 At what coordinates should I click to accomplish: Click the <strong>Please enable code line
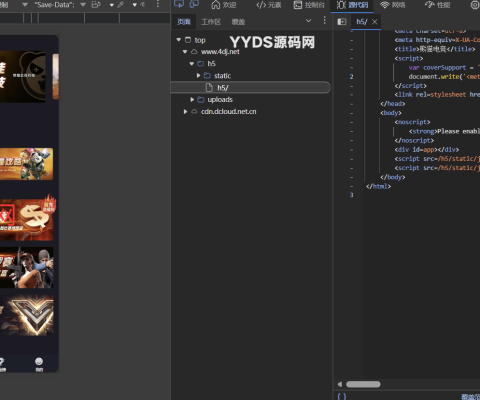tap(444, 131)
